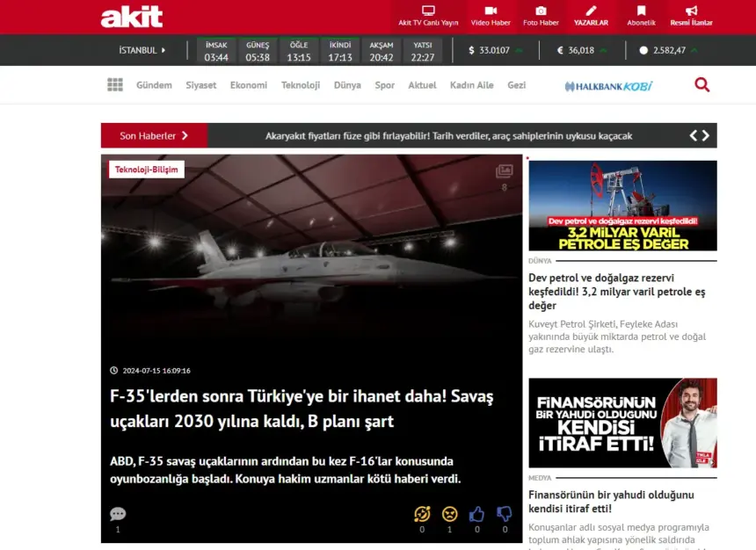Click the laughing emoji reaction

click(422, 514)
